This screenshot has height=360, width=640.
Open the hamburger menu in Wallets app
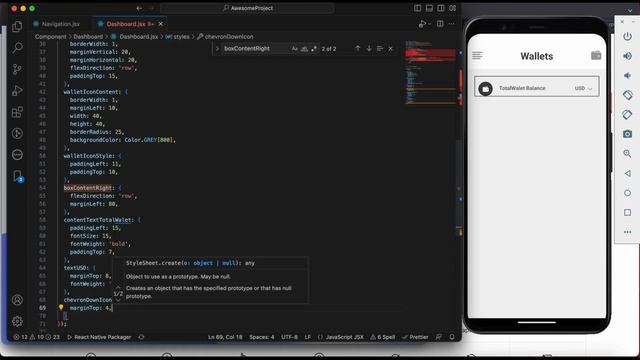click(x=477, y=55)
